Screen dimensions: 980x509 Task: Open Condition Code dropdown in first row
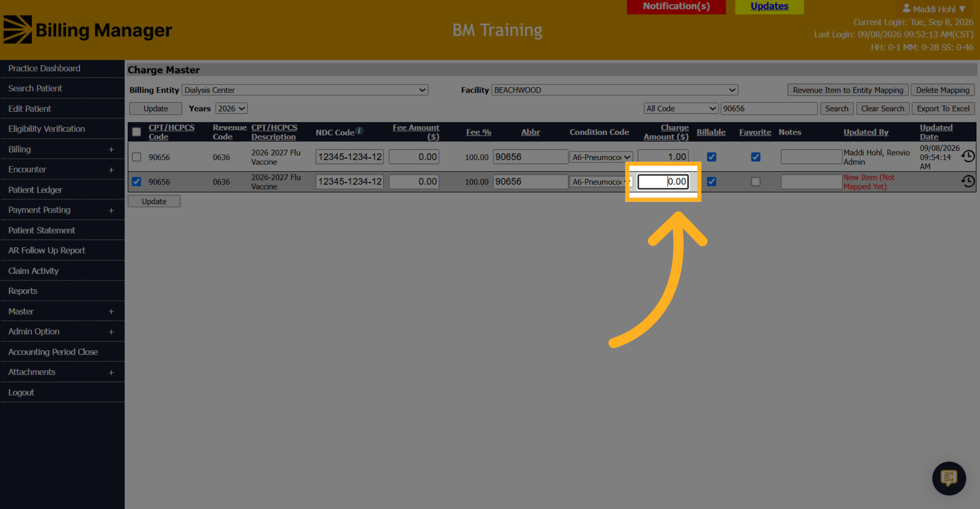click(x=601, y=157)
